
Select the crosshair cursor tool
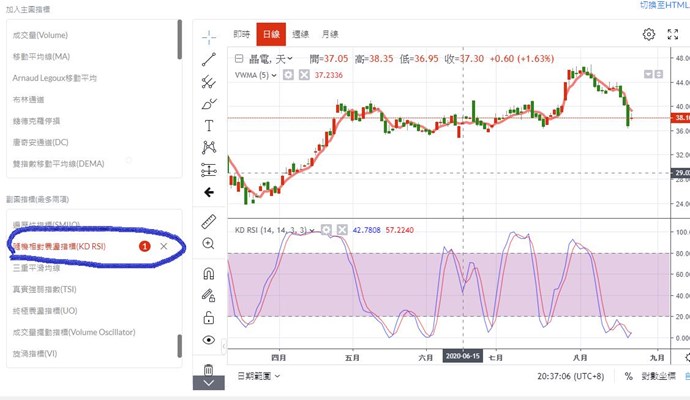click(209, 36)
